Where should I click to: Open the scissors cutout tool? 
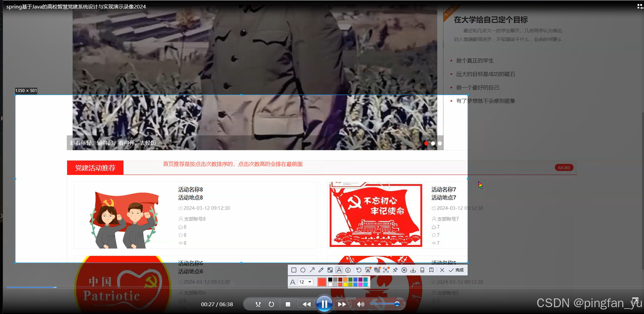368,270
